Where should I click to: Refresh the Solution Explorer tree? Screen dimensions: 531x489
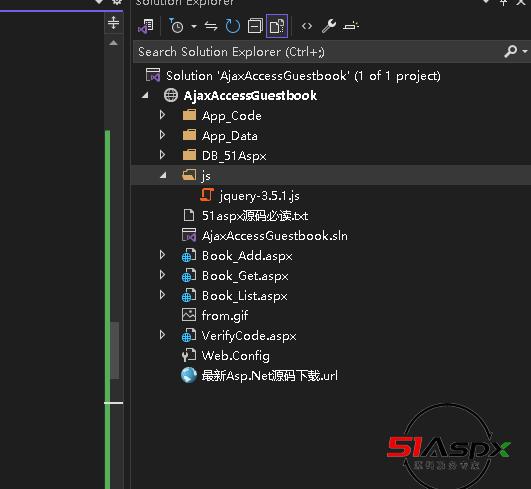click(233, 26)
